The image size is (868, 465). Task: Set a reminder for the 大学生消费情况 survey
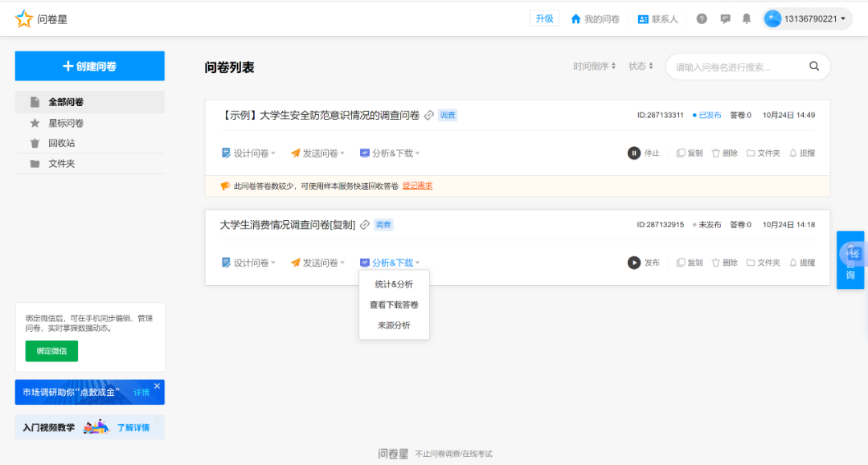[x=801, y=263]
